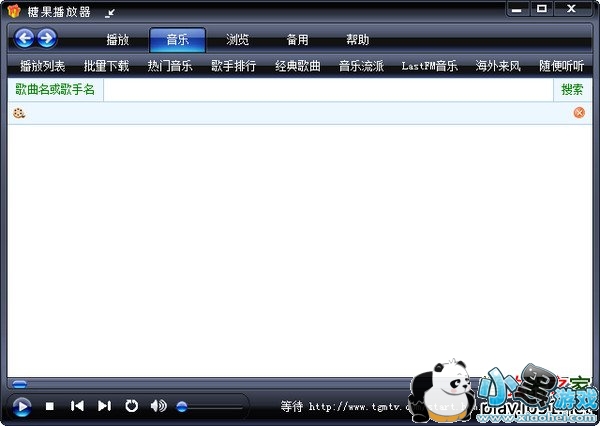Go to 批量下载
The image size is (600, 426).
pyautogui.click(x=106, y=66)
